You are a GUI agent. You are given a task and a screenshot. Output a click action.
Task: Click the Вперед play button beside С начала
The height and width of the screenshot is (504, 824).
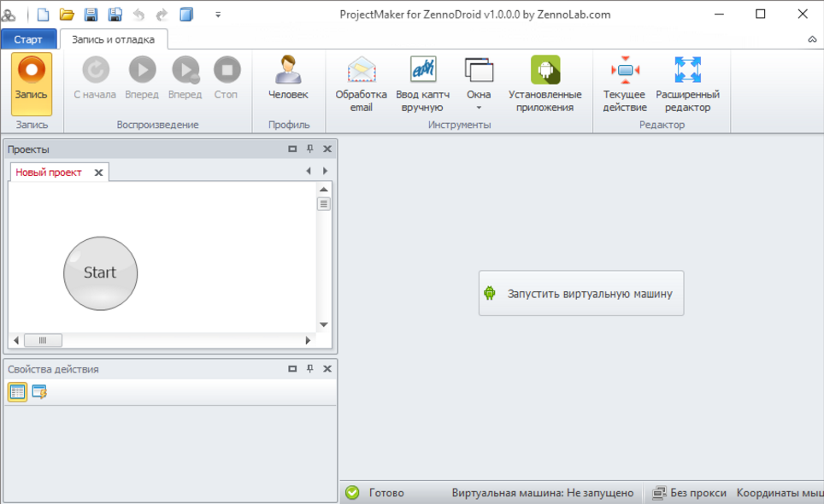pyautogui.click(x=142, y=79)
